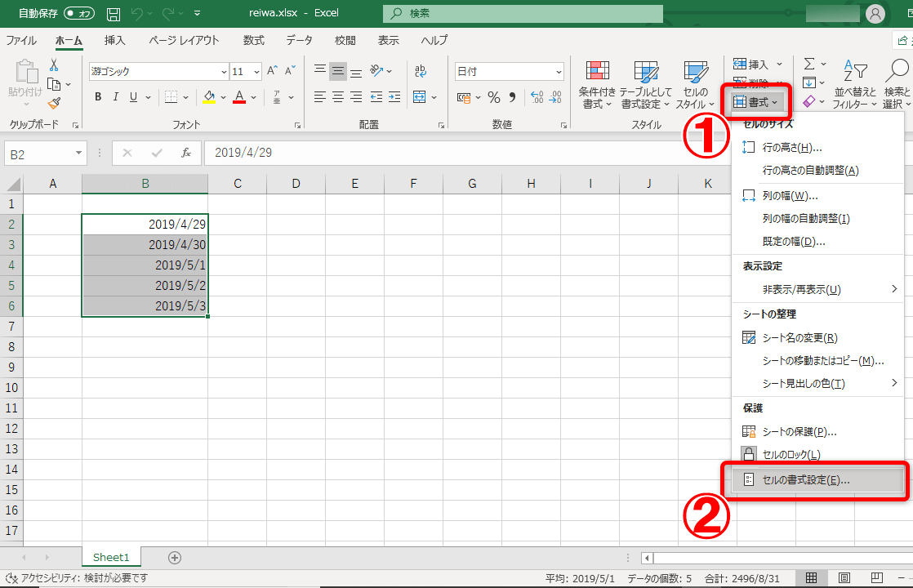Click the Undo arrow icon
Viewport: 913px width, 588px height.
[x=136, y=13]
